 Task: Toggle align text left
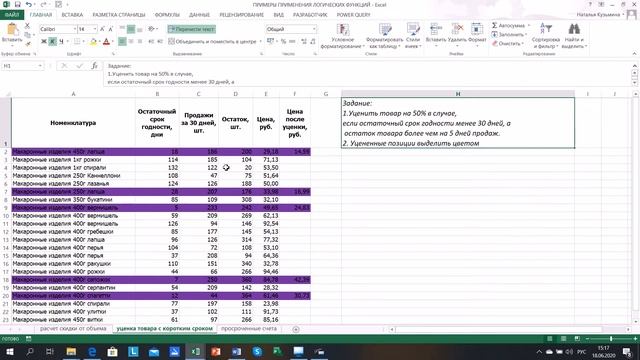[122, 42]
